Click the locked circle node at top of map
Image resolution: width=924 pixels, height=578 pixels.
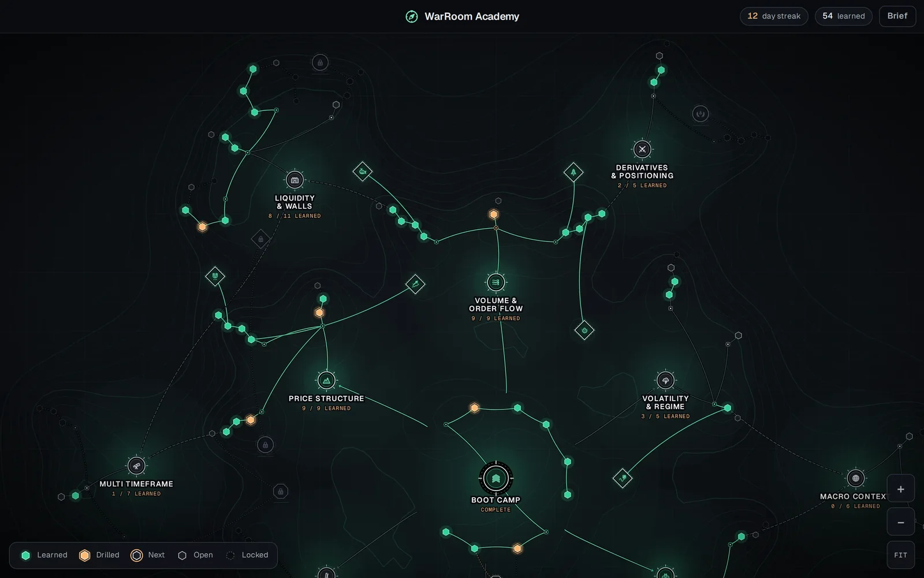point(320,62)
